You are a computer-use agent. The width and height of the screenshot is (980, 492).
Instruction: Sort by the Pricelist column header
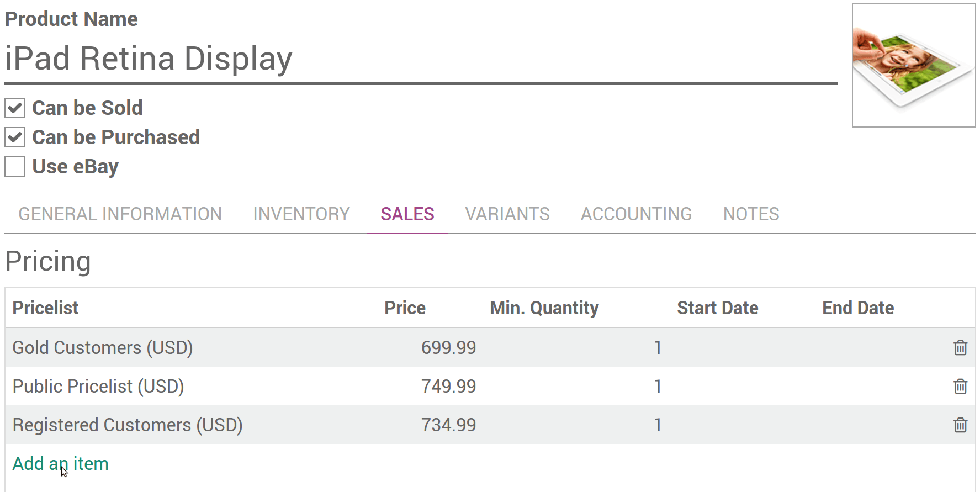45,308
